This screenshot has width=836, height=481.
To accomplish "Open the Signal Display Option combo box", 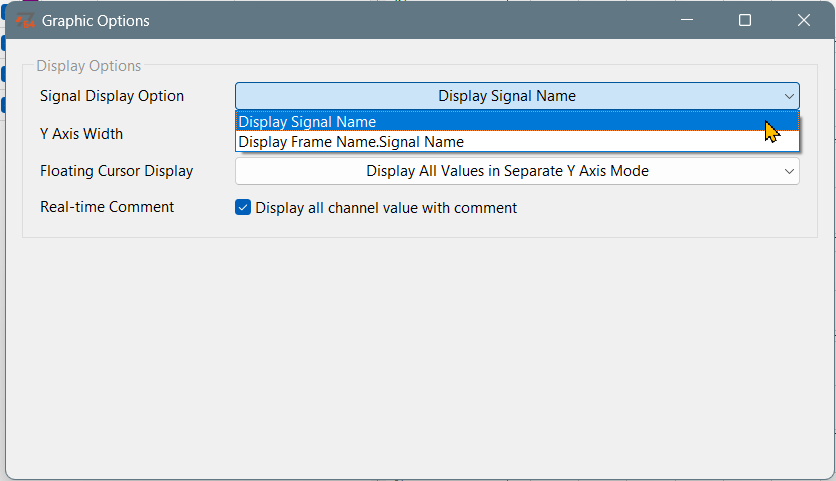I will pyautogui.click(x=517, y=96).
